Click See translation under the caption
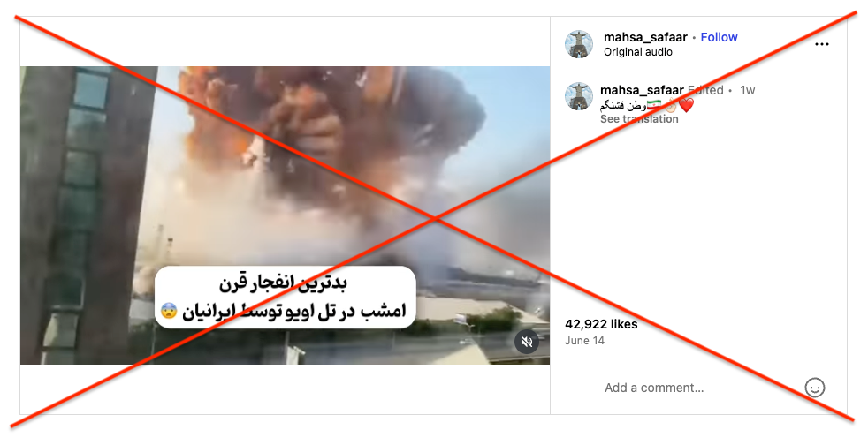The image size is (868, 445). click(x=639, y=119)
